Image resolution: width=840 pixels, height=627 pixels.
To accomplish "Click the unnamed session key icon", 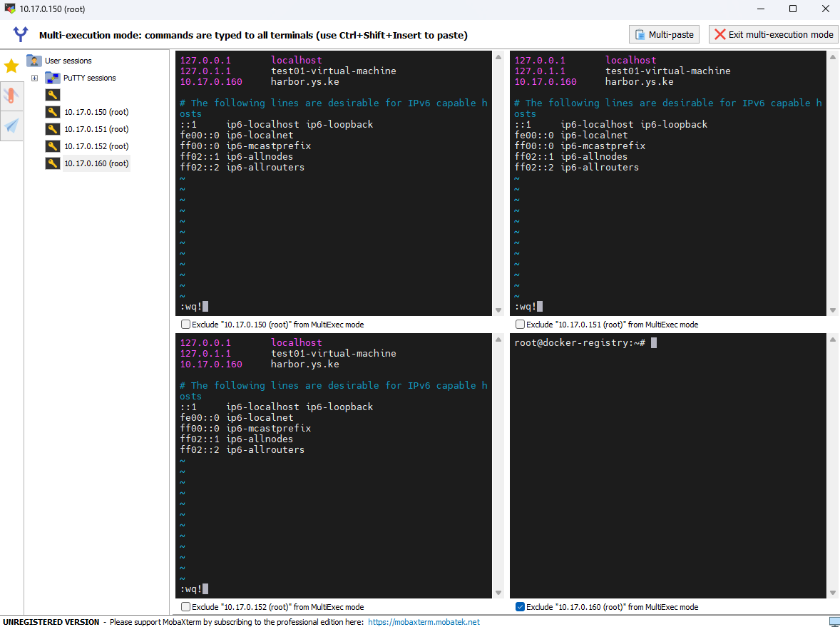I will 53,95.
